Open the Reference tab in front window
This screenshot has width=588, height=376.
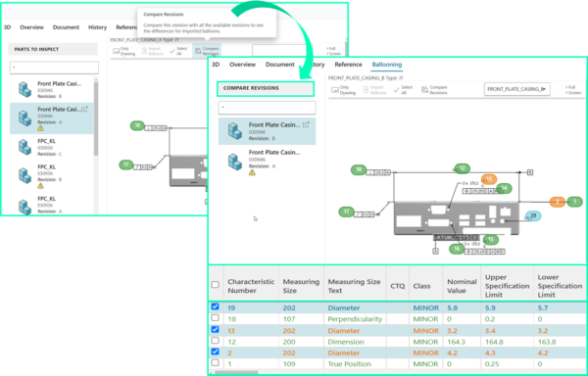click(348, 65)
